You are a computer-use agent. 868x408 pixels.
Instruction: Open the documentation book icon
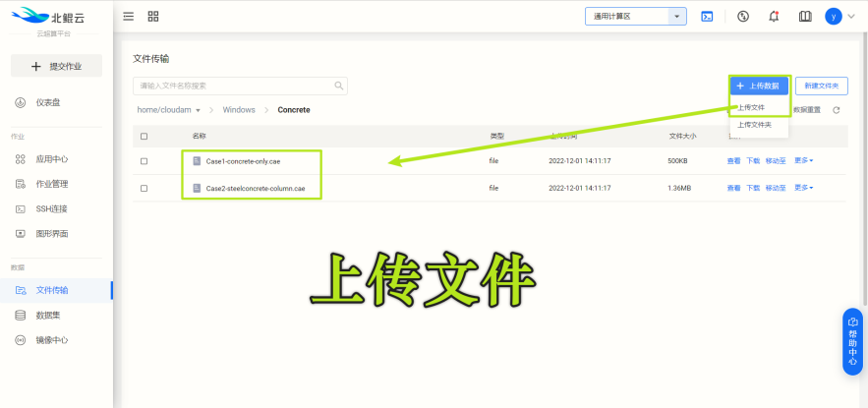[x=805, y=16]
